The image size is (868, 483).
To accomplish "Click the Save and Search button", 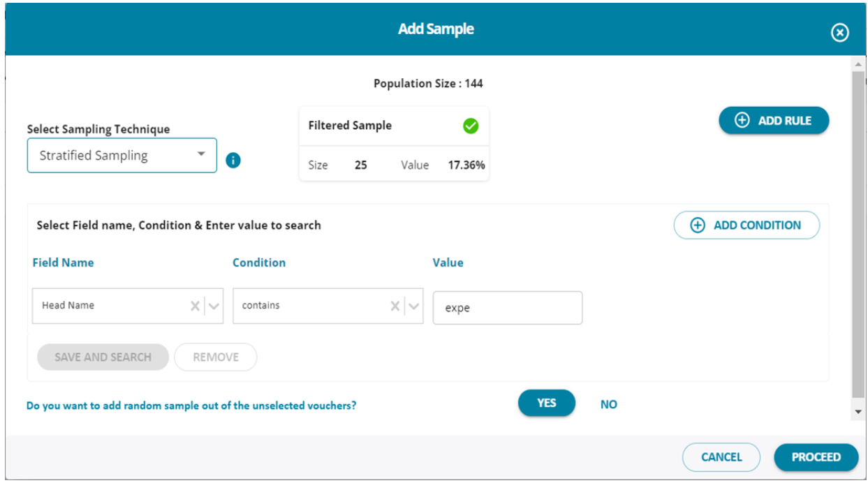I will coord(103,357).
